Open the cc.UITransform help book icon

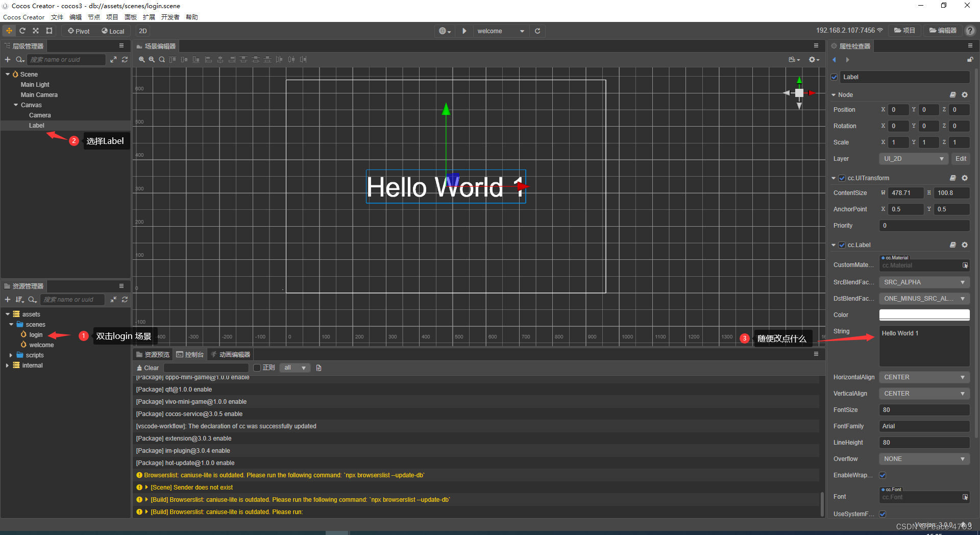(952, 178)
